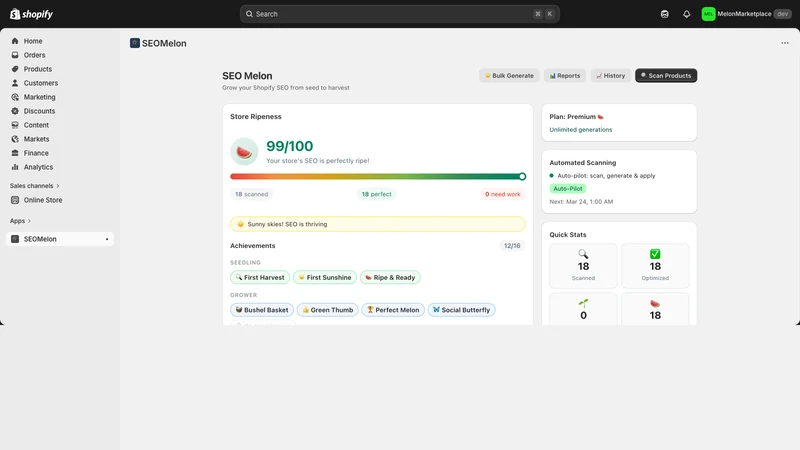Click the Markets globe icon
This screenshot has height=450, width=800.
click(x=15, y=139)
